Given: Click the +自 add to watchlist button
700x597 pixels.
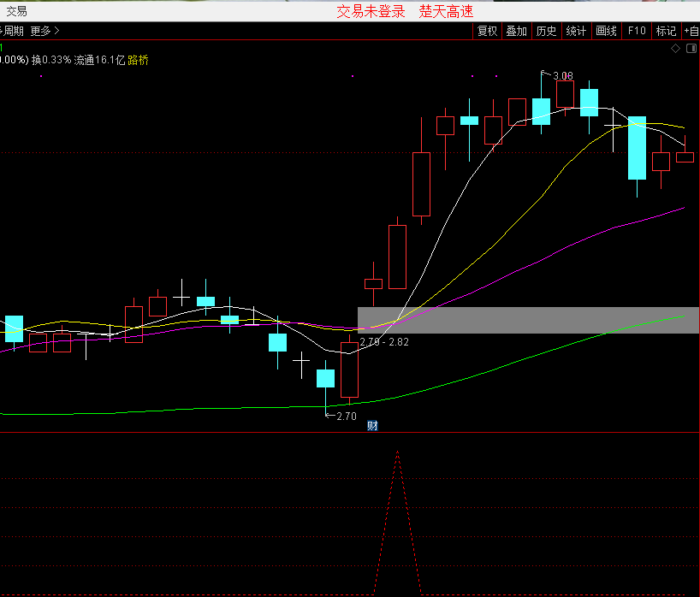Looking at the screenshot, I should (691, 31).
